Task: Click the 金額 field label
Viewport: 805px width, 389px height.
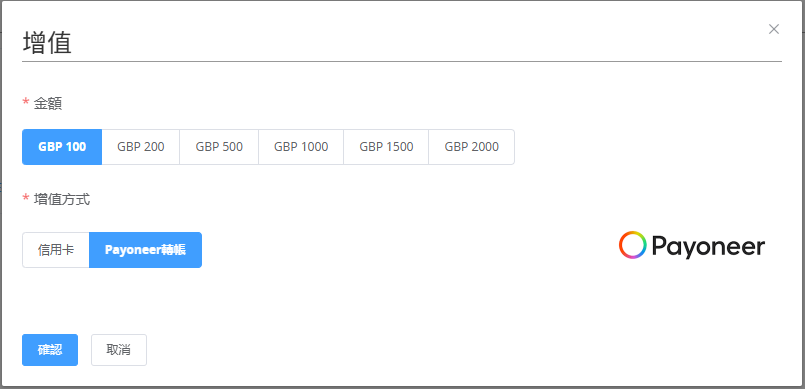Action: point(48,104)
